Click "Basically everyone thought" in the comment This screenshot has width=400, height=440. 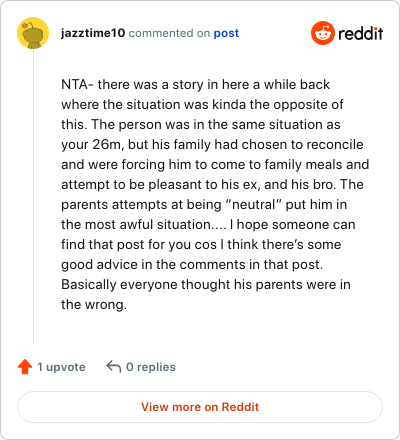click(146, 285)
